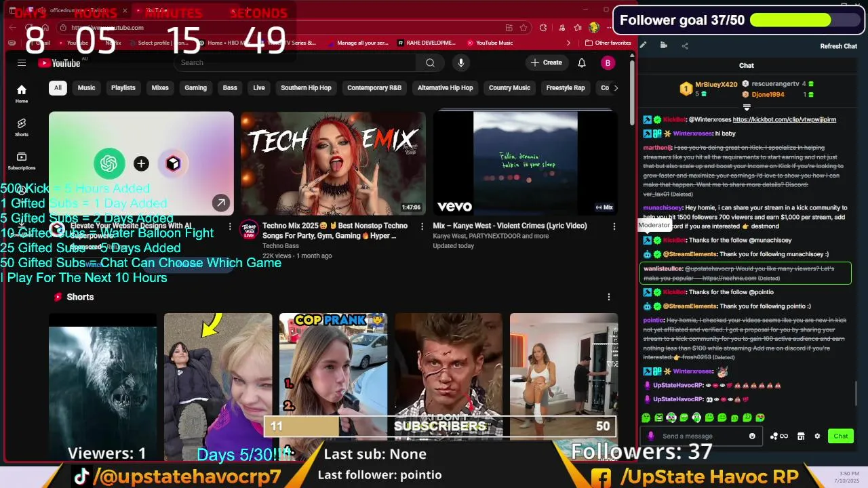Open Shorts in the YouTube sidebar
This screenshot has height=488, width=868.
pos(22,127)
